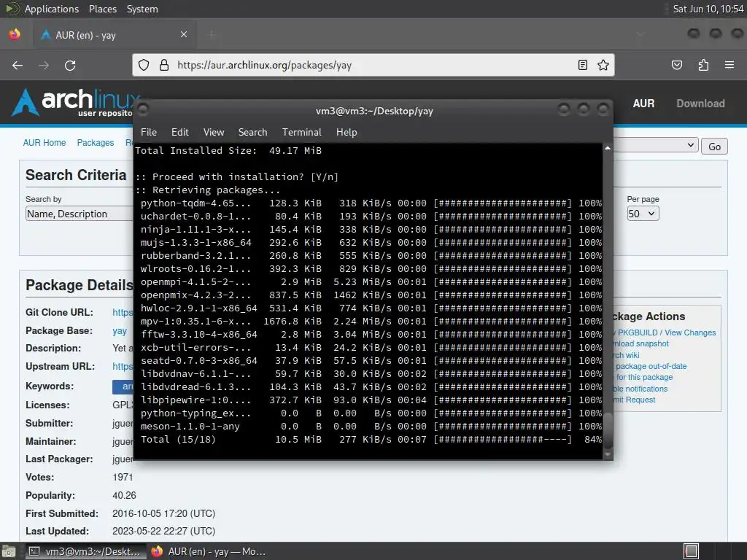This screenshot has width=747, height=560.
Task: Click the keyword tag under Keywords
Action: [123, 386]
